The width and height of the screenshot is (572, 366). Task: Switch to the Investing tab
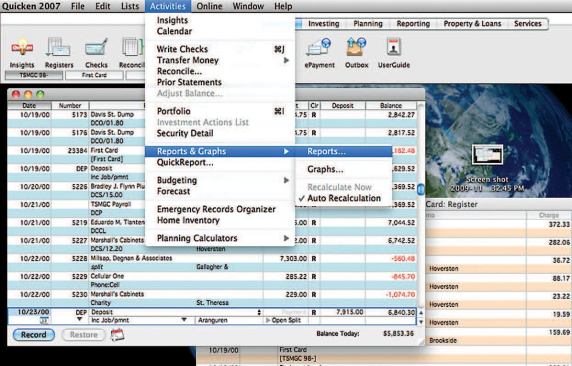324,24
